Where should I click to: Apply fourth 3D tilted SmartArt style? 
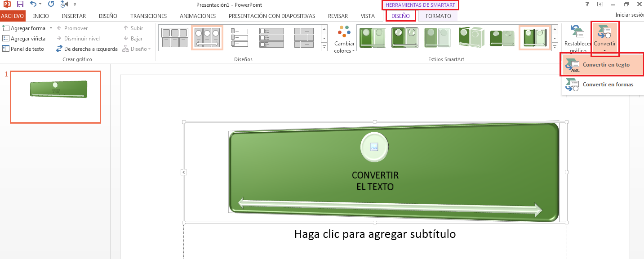point(471,38)
